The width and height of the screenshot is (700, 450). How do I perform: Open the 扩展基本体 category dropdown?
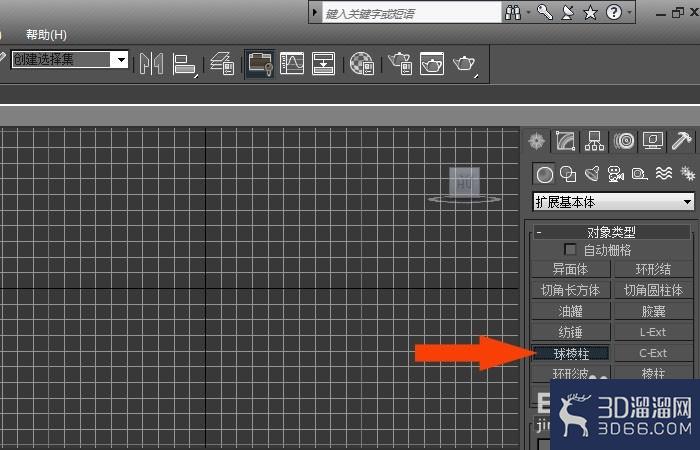tap(613, 202)
